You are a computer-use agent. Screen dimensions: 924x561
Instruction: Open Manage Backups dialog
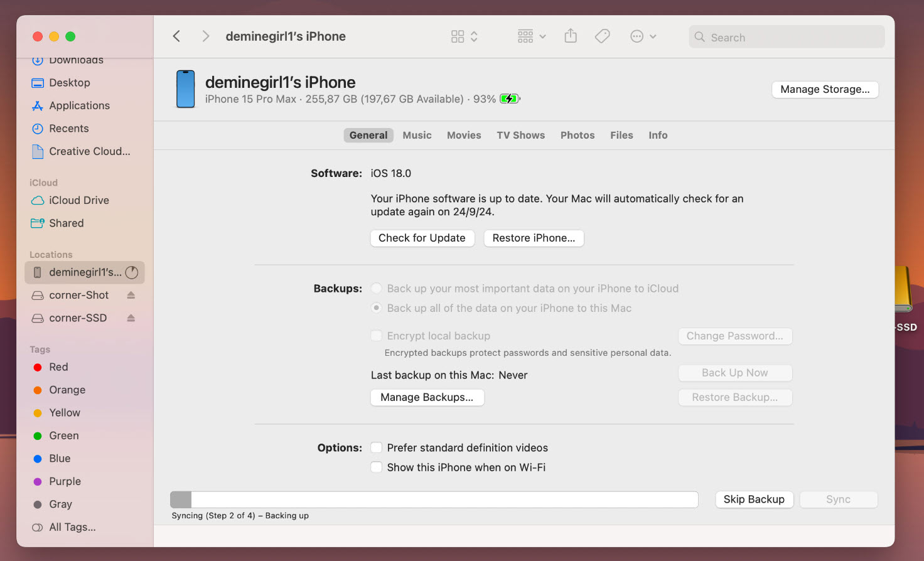[427, 397]
